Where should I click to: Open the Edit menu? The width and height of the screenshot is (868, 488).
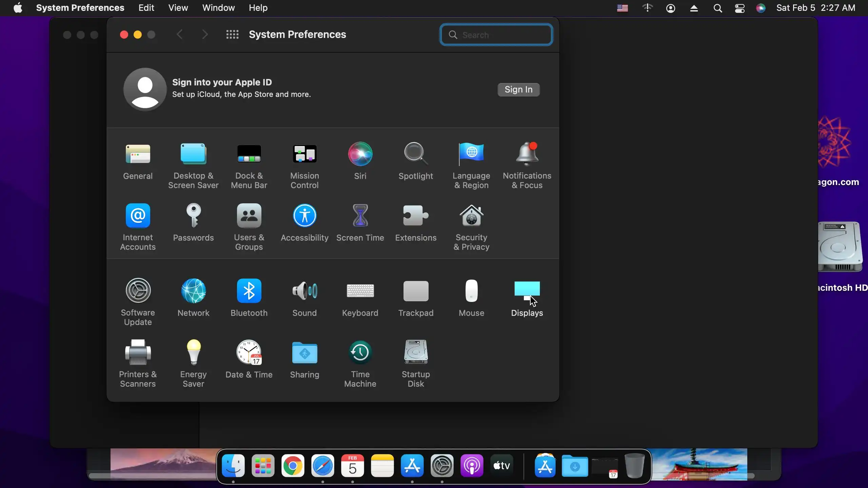[146, 8]
